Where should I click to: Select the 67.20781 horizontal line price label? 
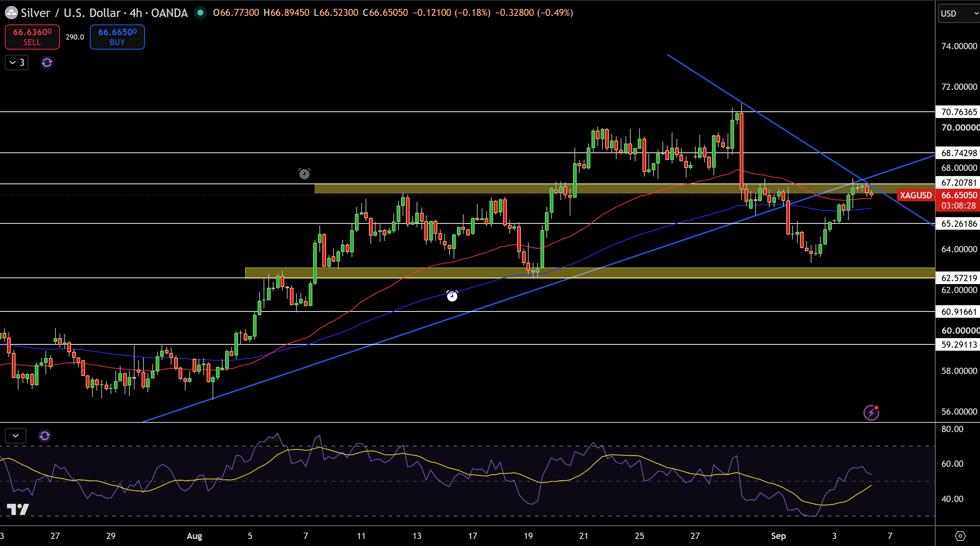coord(958,182)
